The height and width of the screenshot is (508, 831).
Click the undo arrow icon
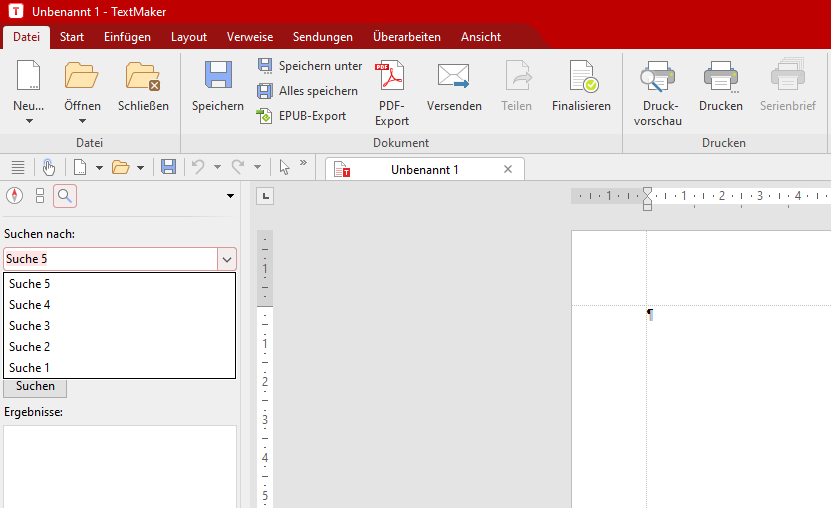click(x=198, y=167)
